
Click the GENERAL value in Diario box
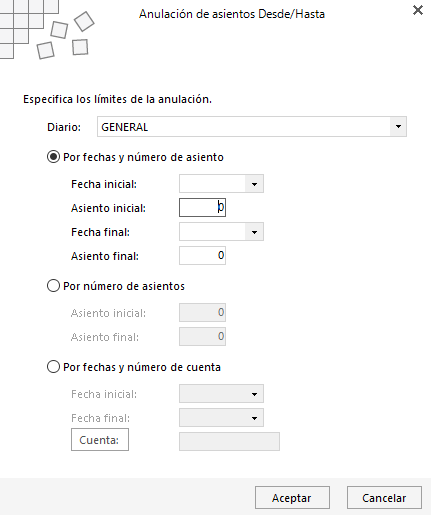125,127
